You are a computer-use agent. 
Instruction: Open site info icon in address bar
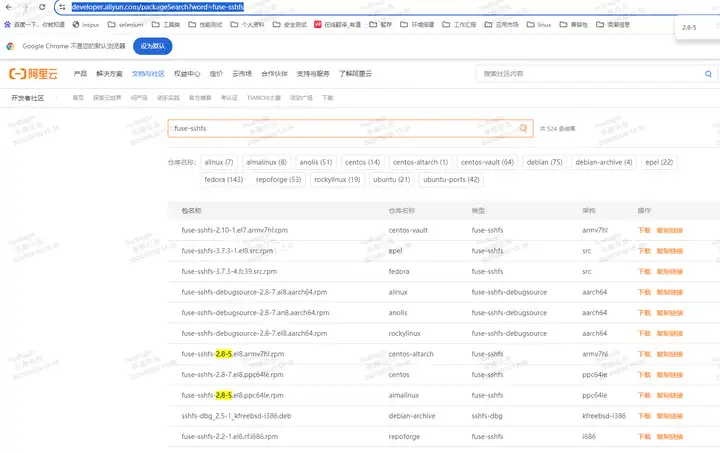click(x=62, y=7)
